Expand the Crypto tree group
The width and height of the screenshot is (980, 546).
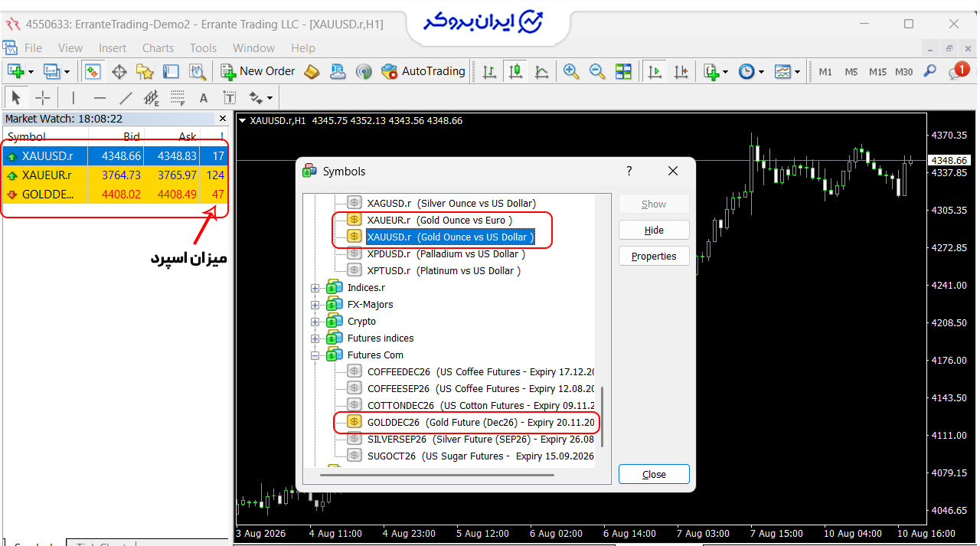315,322
